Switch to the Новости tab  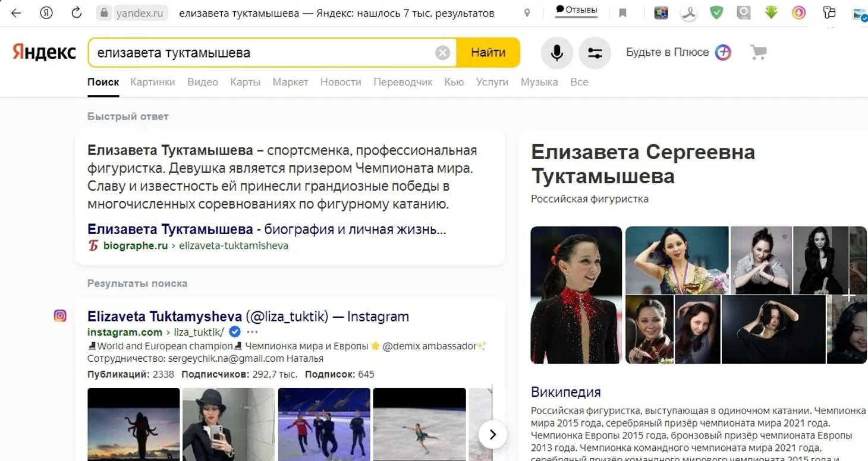(x=341, y=82)
